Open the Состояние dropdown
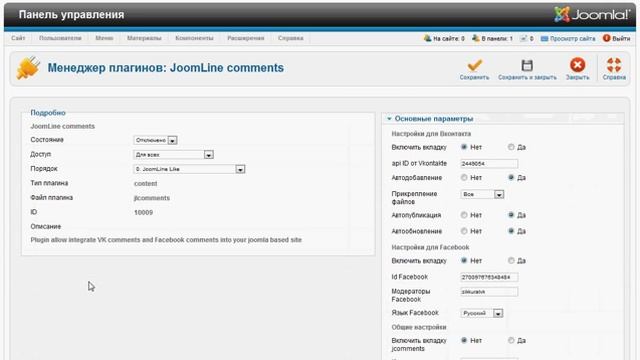The width and height of the screenshot is (640, 360). (155, 140)
